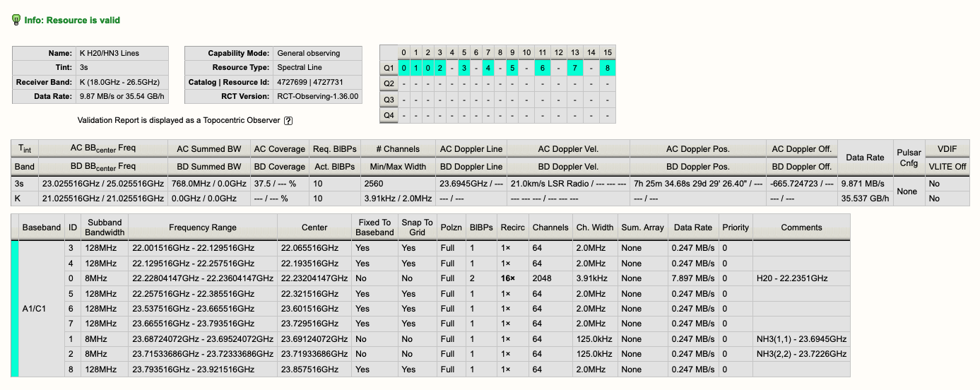Viewport: 980px width, 390px height.
Task: Click the bold 16× recirculation value
Action: pos(507,278)
